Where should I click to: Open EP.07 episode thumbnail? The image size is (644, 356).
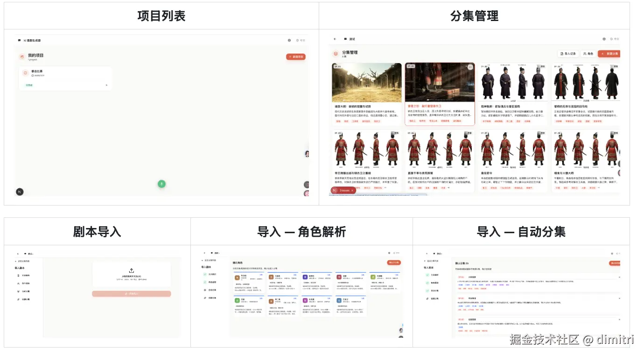[513, 150]
